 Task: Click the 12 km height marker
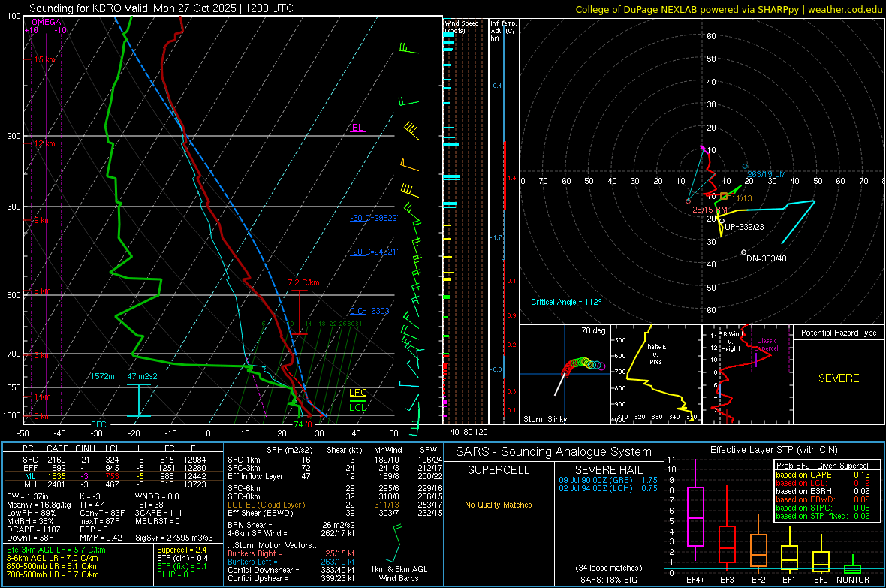[x=44, y=143]
